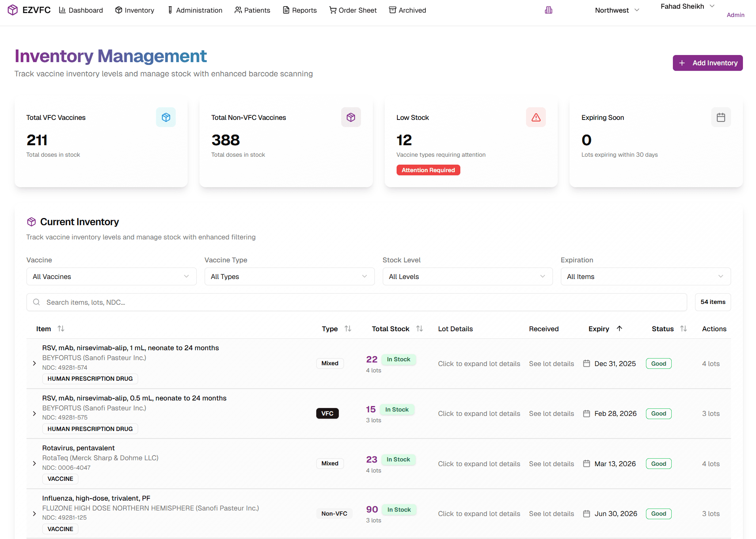Select the Patients icon in the top nav
This screenshot has height=539, width=756.
pyautogui.click(x=238, y=10)
